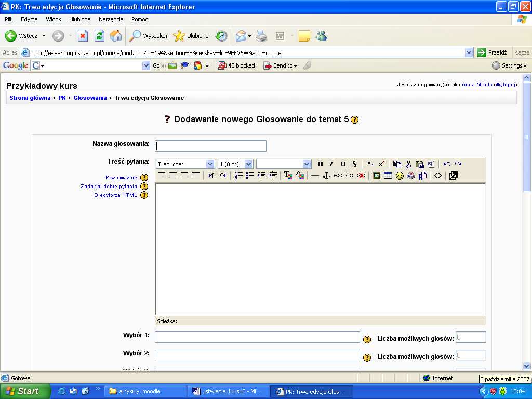Toggle underline formatting in the editor
Screen dimensions: 532x399
click(x=343, y=164)
